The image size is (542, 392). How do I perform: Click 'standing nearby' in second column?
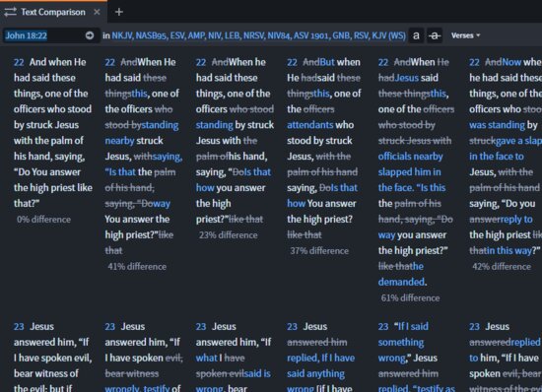[x=142, y=133]
